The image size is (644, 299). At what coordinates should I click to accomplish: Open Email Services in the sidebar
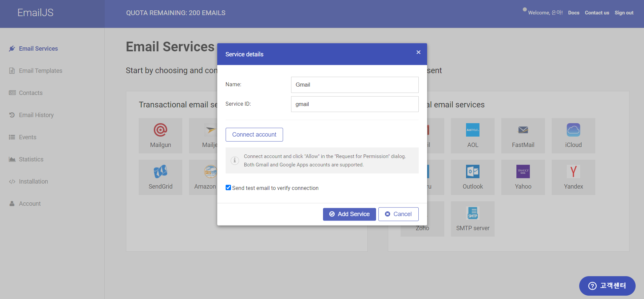pos(38,49)
